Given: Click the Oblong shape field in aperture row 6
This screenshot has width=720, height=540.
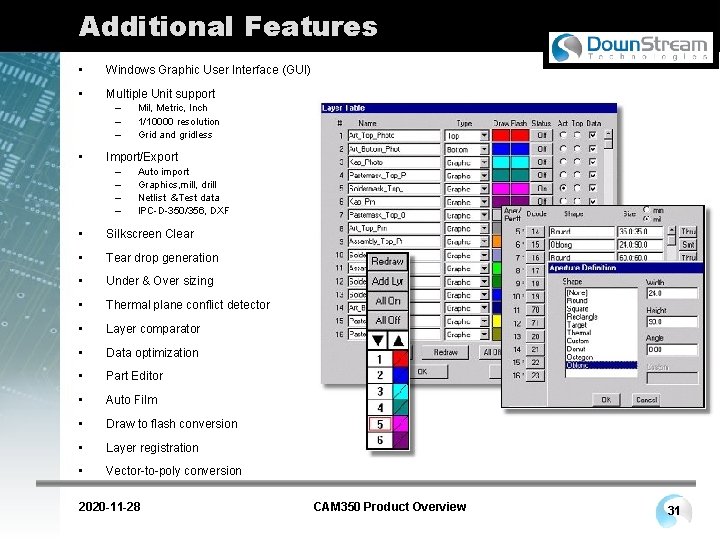Looking at the screenshot, I should point(581,244).
